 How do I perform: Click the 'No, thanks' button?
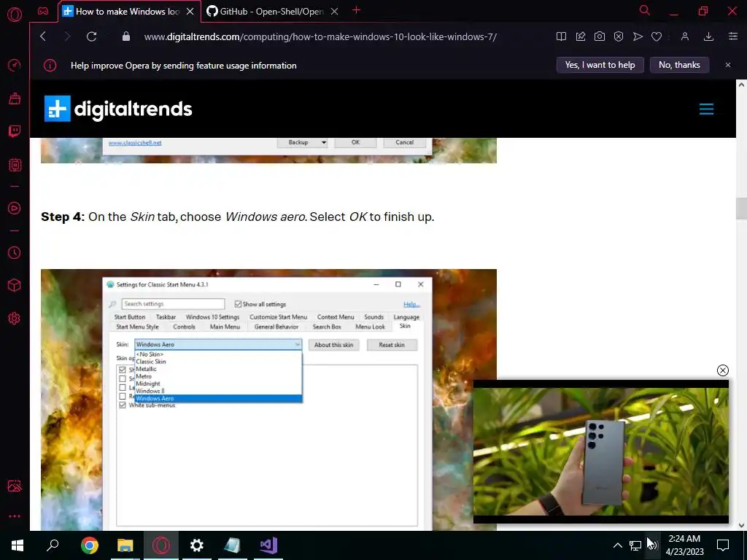coord(679,65)
